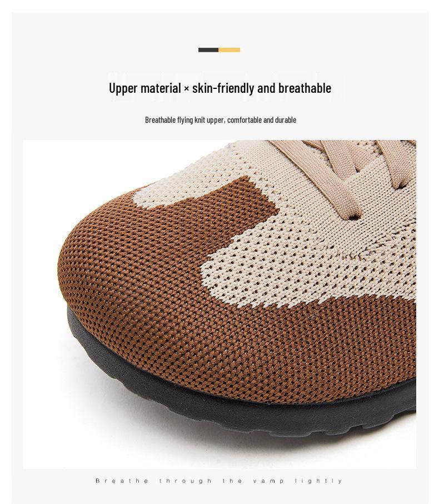Click the heading 'Upper material × skin-friendly and breathable'
The height and width of the screenshot is (504, 439).
(x=220, y=88)
